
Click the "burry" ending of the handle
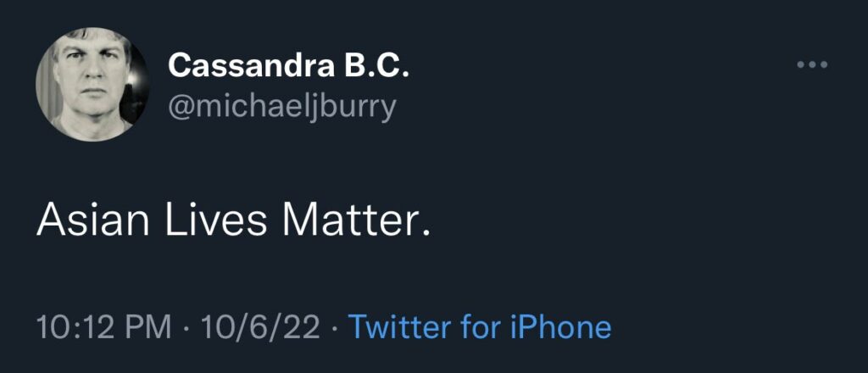coord(360,108)
